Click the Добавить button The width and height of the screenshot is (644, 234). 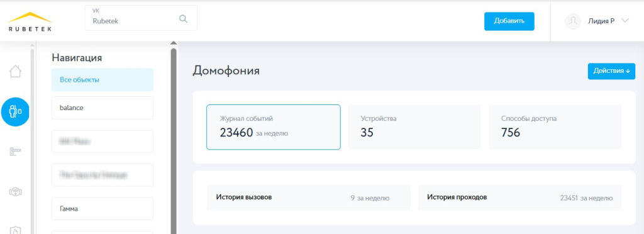tap(509, 21)
